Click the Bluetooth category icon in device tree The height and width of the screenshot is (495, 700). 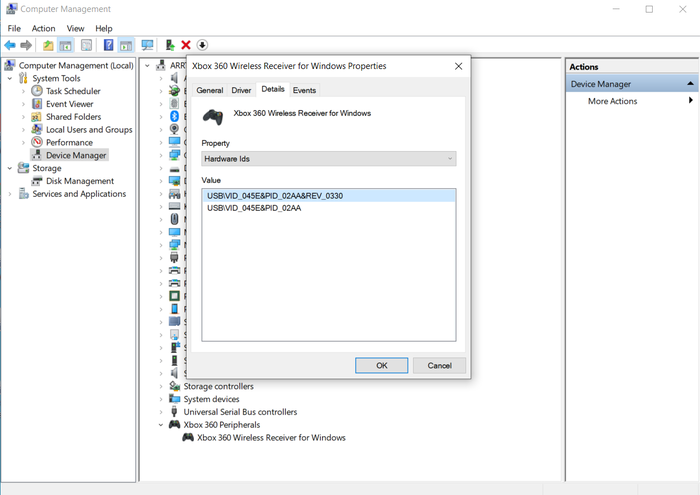coord(175,116)
